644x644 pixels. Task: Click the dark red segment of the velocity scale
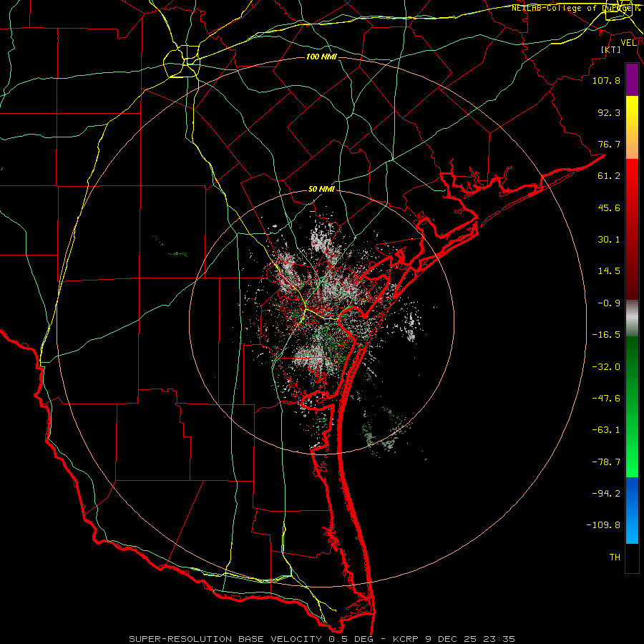[632, 229]
